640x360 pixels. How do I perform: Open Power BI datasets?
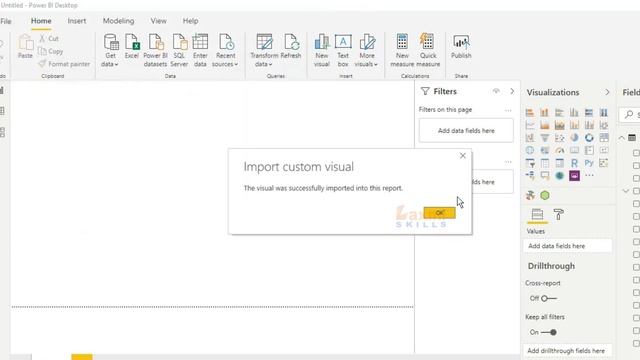point(155,50)
